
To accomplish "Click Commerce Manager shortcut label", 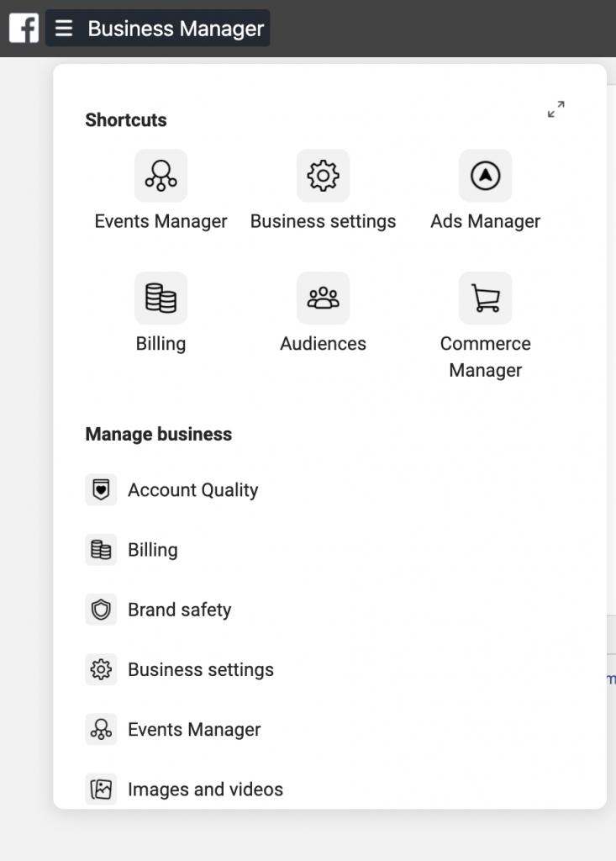I will [486, 357].
